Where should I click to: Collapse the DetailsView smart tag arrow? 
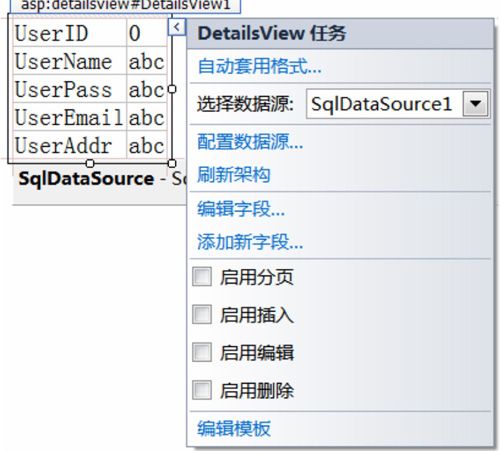pyautogui.click(x=177, y=27)
